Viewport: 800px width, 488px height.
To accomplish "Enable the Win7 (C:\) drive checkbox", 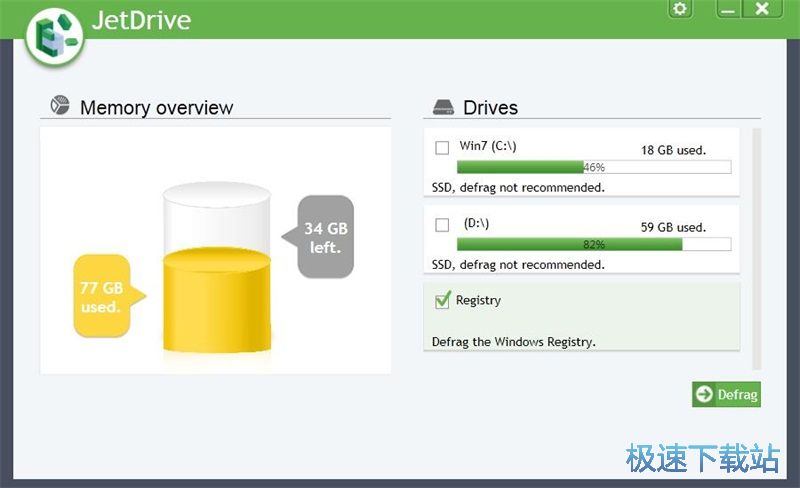I will pos(442,148).
